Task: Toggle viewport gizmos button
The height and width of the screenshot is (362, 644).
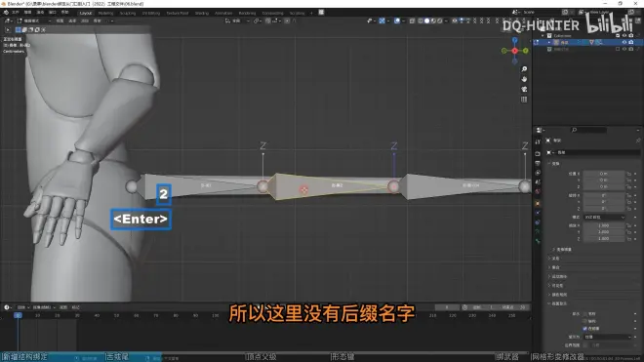Action: tap(382, 20)
